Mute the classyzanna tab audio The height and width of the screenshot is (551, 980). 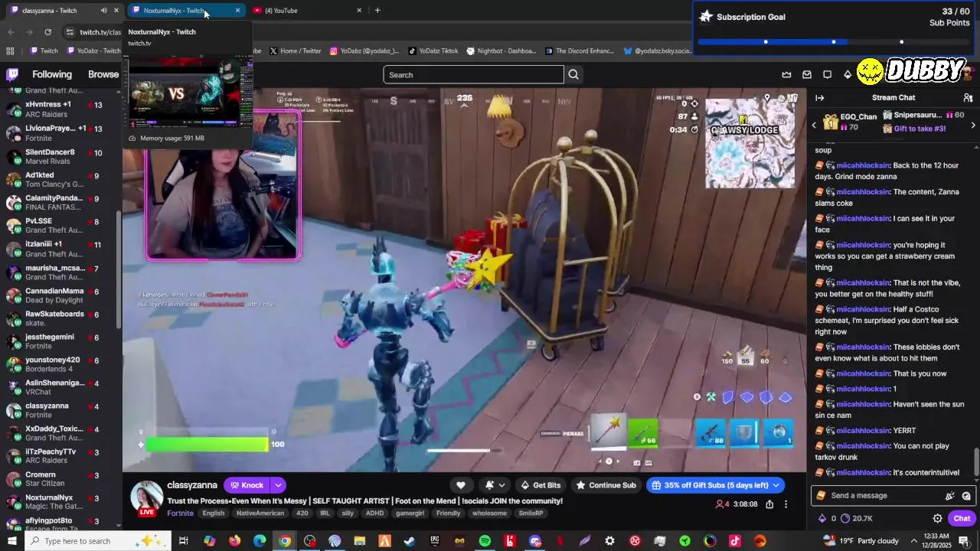click(x=103, y=11)
